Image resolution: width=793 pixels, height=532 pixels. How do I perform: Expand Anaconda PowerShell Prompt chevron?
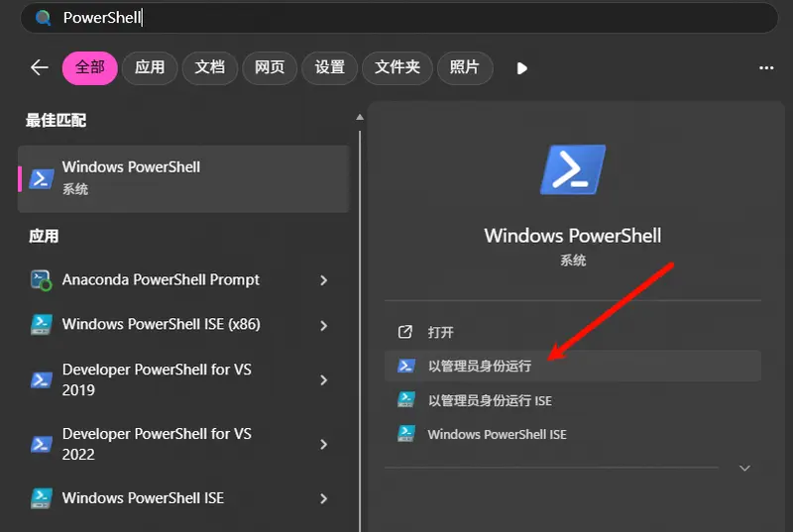coord(324,280)
